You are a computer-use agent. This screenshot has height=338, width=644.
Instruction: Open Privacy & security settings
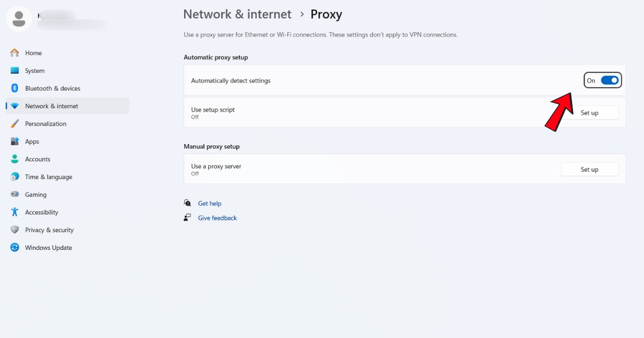click(x=49, y=230)
